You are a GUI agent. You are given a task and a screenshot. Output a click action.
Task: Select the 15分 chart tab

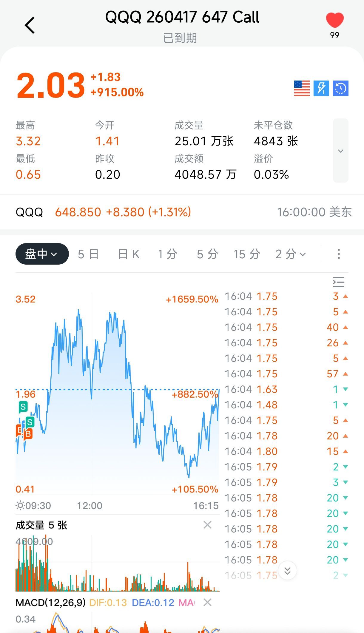[x=247, y=254]
